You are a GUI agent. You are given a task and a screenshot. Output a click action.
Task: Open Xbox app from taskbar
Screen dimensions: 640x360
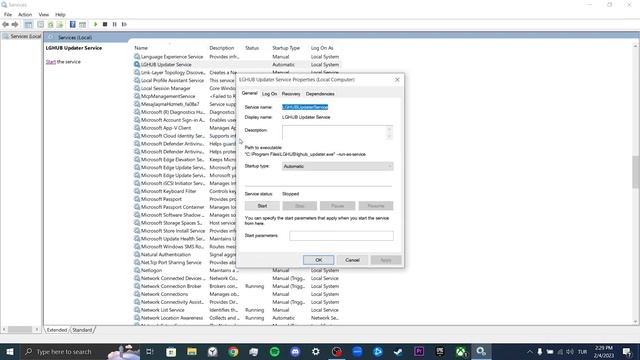pyautogui.click(x=460, y=352)
